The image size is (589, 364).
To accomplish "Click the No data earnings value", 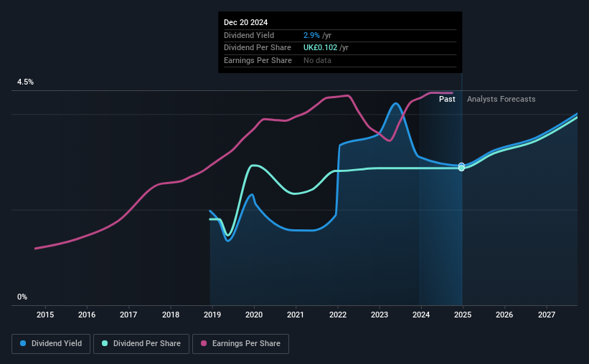I will coord(317,60).
